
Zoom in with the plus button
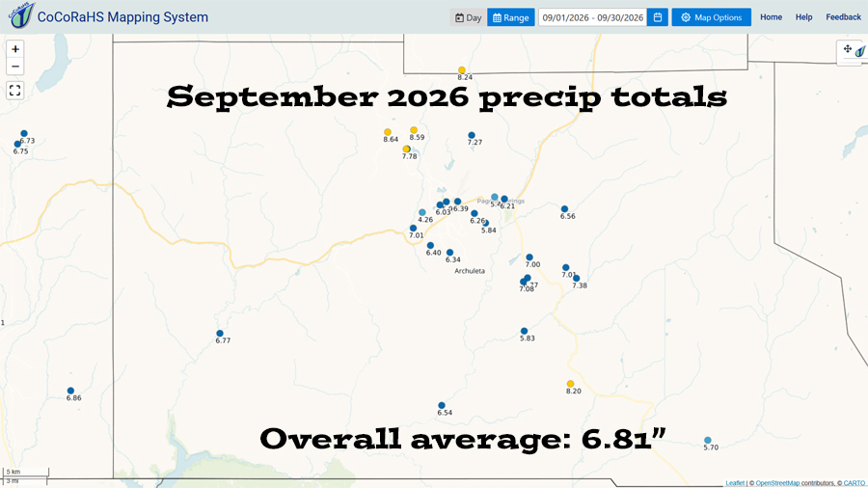[15, 49]
